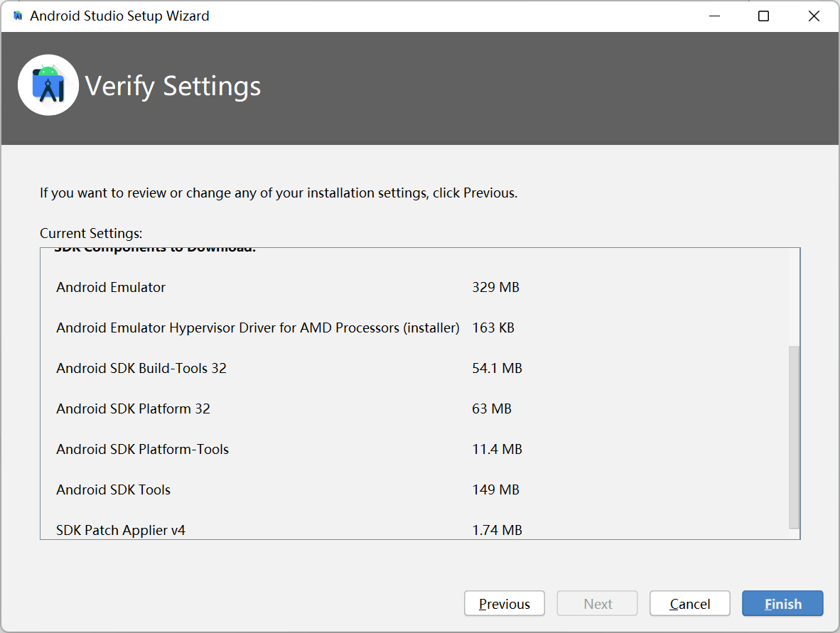Select the Android SDK Tools entry

coord(114,489)
